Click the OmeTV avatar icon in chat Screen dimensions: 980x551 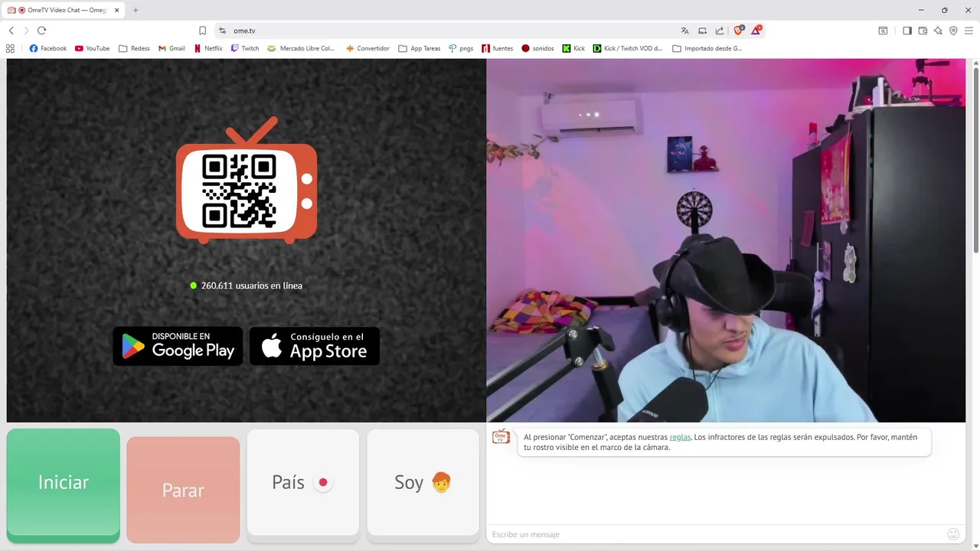pos(501,437)
